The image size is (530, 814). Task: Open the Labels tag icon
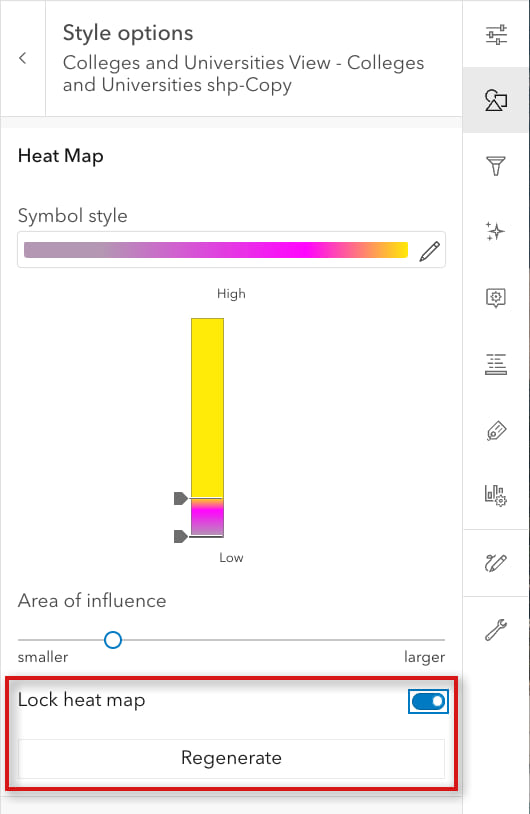(496, 430)
